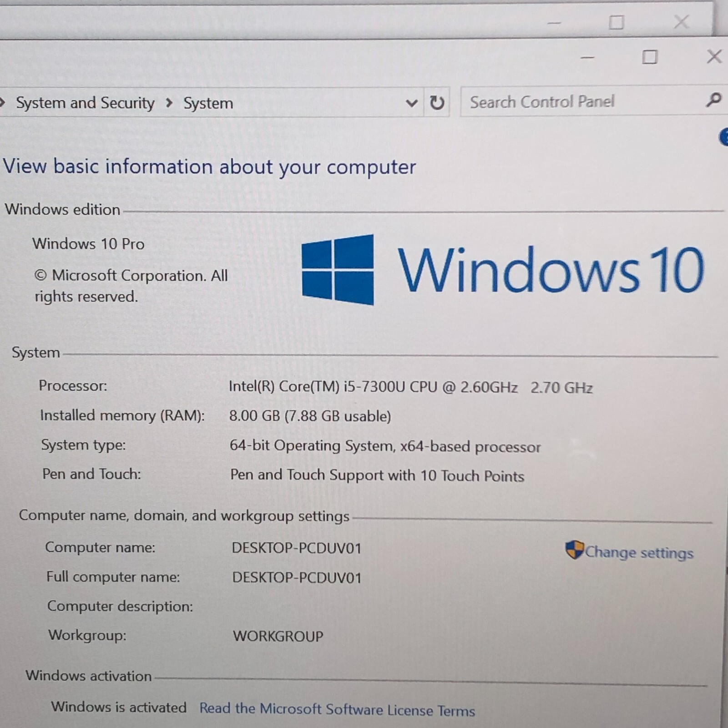Open the address bar history dropdown arrow

(411, 103)
